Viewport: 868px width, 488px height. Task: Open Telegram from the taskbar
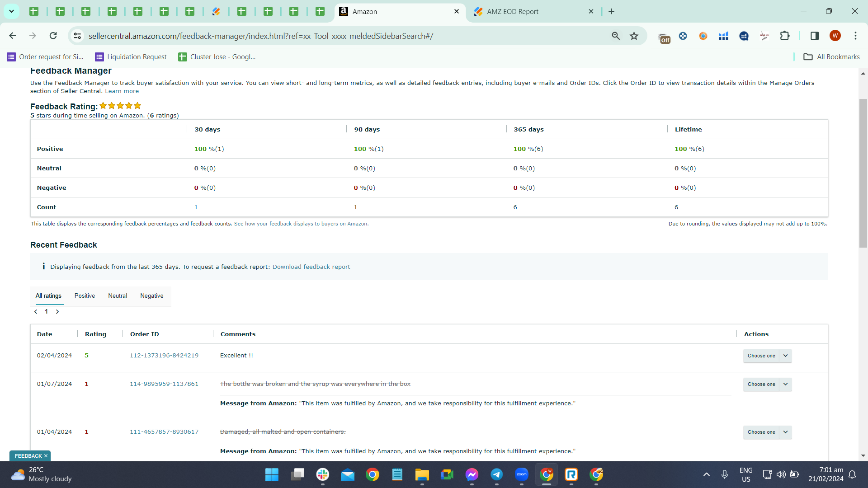(x=497, y=474)
